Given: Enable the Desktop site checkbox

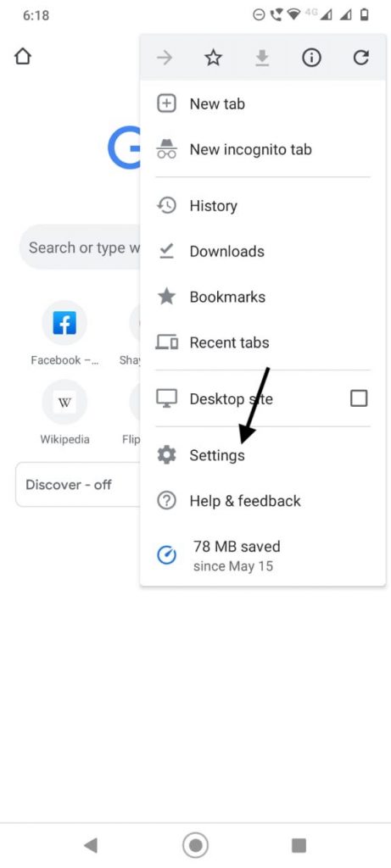Looking at the screenshot, I should click(359, 398).
